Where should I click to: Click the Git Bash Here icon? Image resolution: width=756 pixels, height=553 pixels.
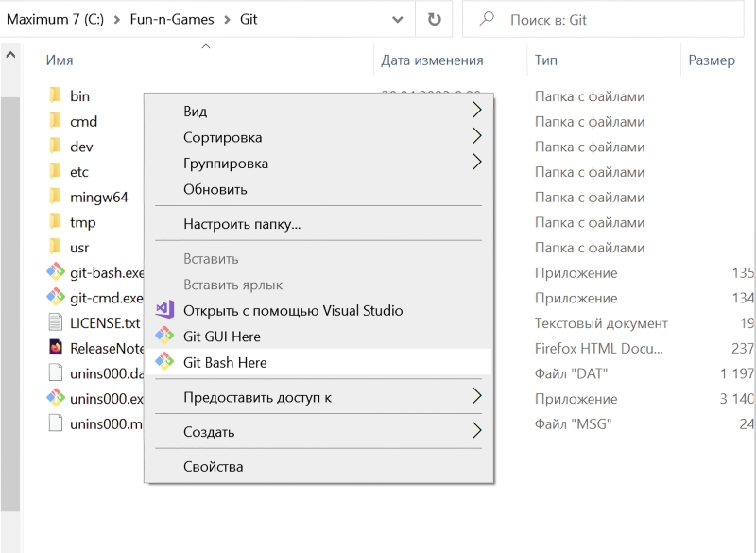point(165,362)
